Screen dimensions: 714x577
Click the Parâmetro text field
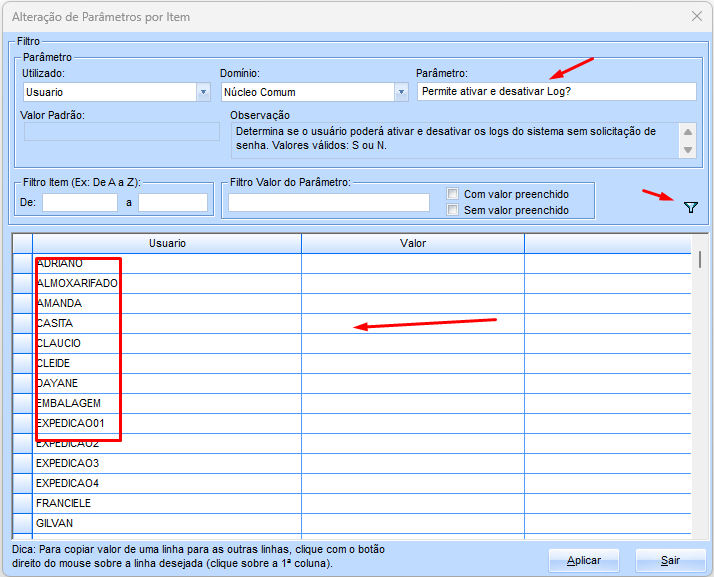[556, 92]
